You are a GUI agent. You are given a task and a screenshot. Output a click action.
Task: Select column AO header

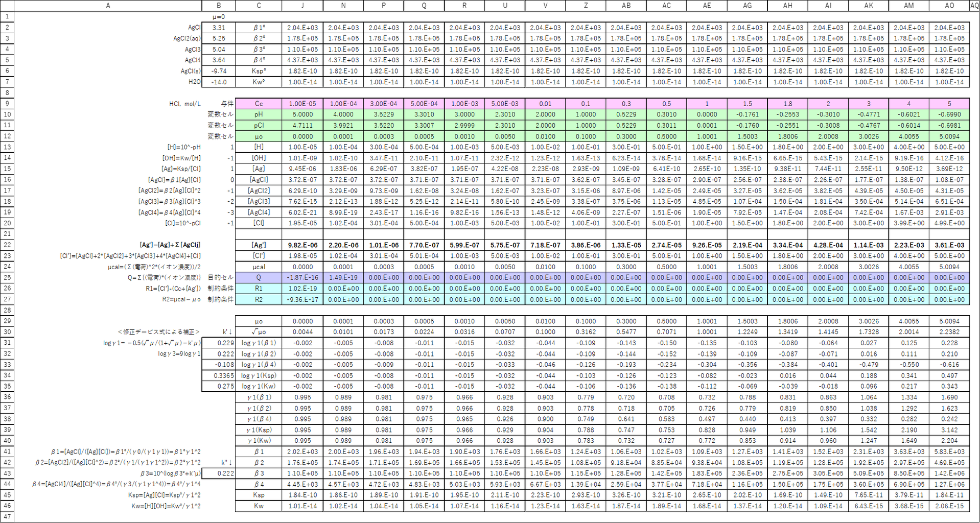pos(949,6)
